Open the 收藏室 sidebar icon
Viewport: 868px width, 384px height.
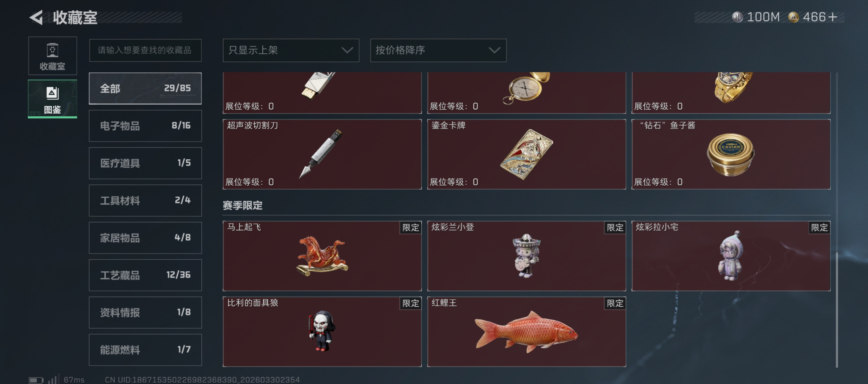coord(52,56)
